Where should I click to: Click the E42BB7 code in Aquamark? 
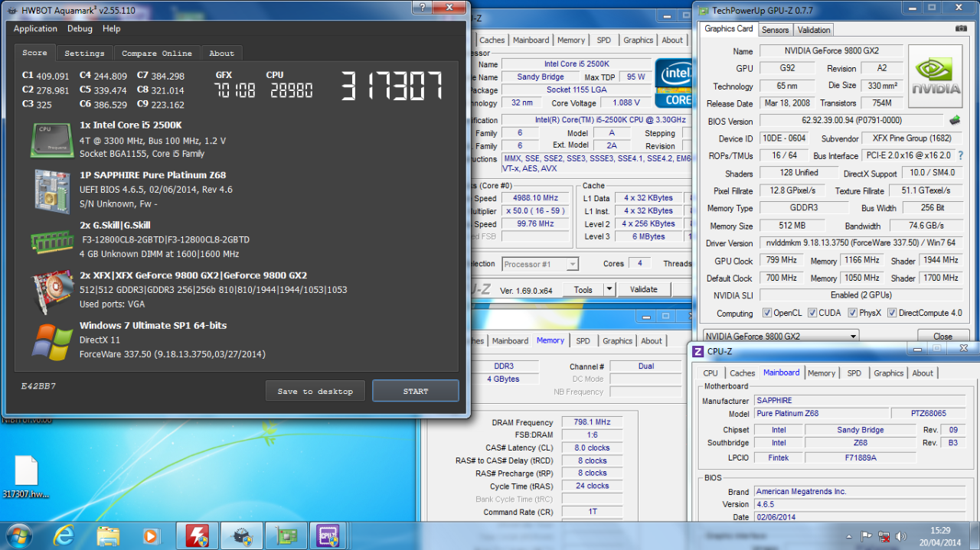point(38,386)
